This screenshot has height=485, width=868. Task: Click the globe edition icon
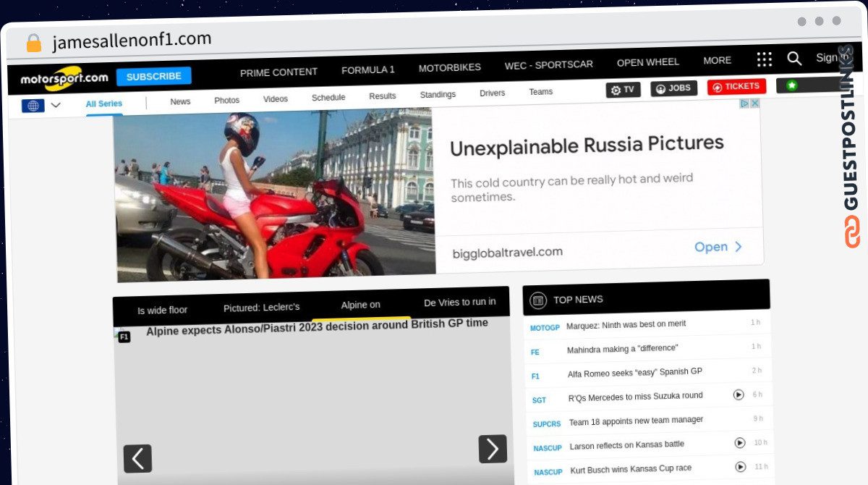pyautogui.click(x=33, y=106)
